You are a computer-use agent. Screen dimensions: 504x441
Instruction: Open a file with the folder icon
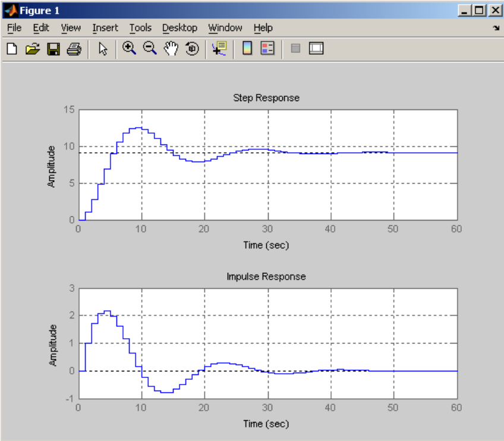tap(33, 49)
